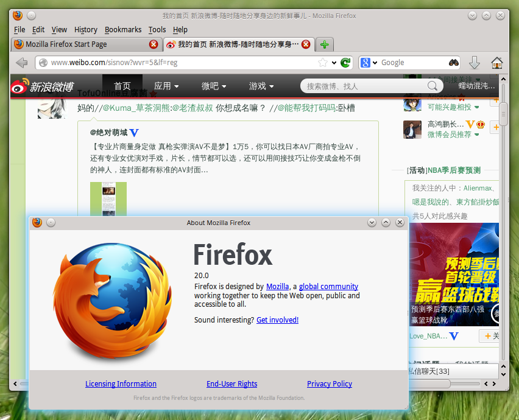Open Licensing Information link

coord(121,383)
